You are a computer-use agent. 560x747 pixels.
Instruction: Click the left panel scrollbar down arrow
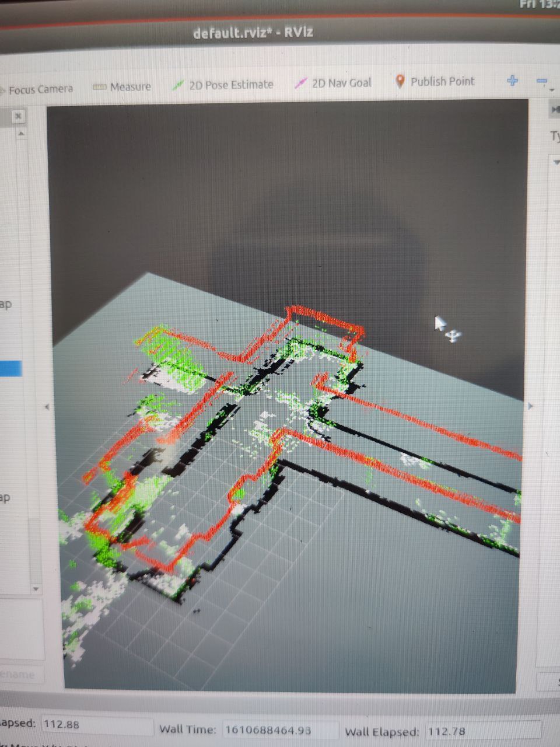(36, 589)
